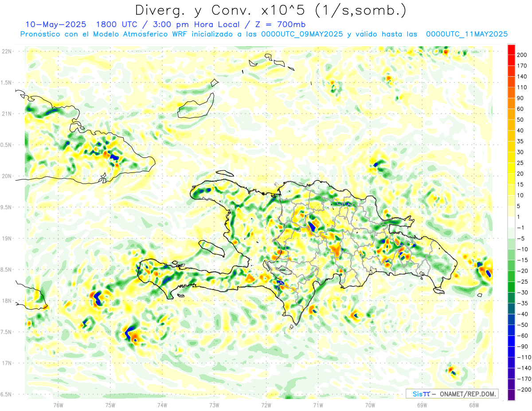Click the -30 value on the color scale
Screen dimensions: 532x411
point(522,292)
